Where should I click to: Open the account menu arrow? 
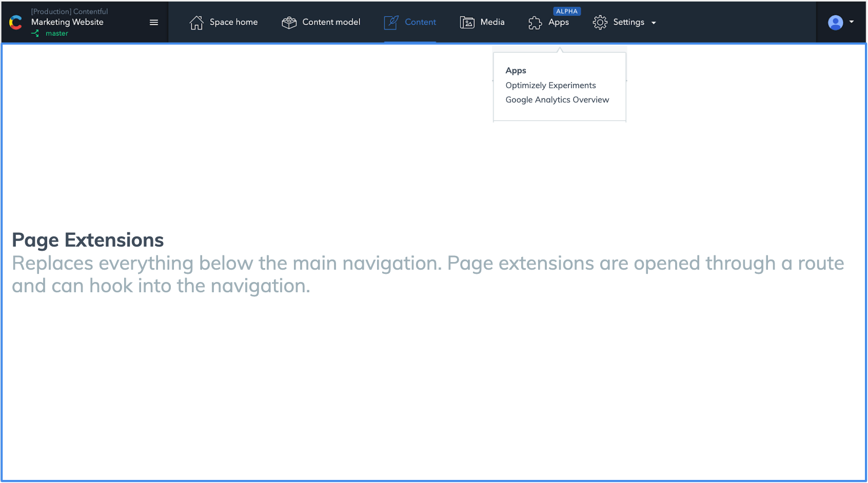pos(852,22)
